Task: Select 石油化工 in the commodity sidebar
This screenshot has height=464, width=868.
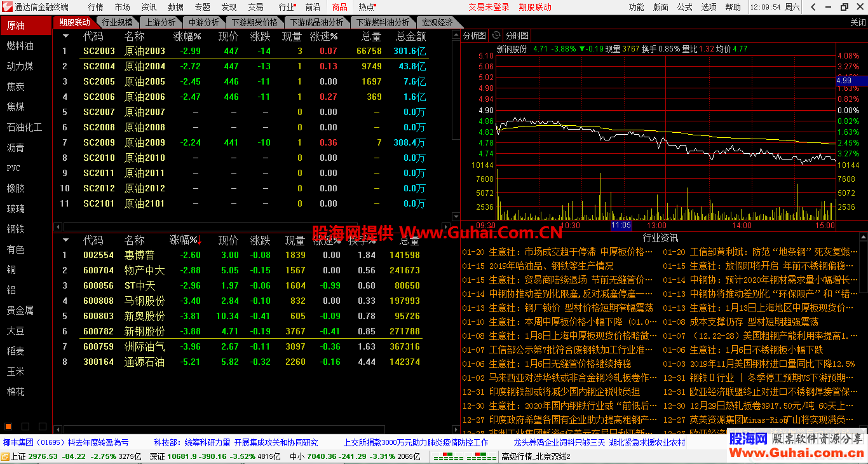Action: tap(25, 127)
